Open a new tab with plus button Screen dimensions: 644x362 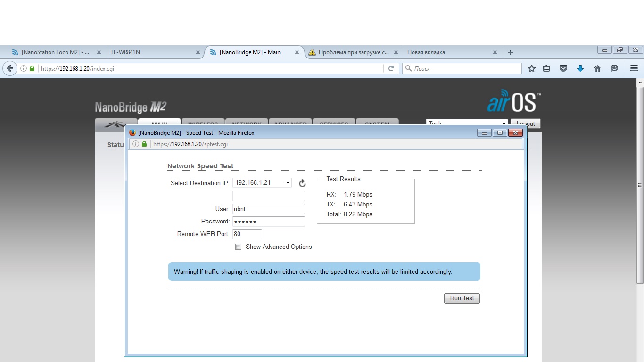point(510,52)
